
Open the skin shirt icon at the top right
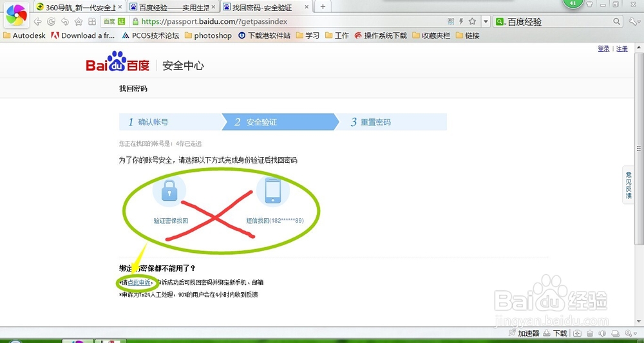click(589, 5)
